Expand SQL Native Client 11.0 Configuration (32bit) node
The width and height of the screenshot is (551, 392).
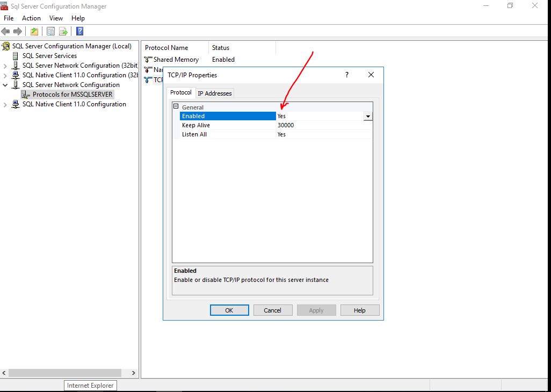[5, 76]
